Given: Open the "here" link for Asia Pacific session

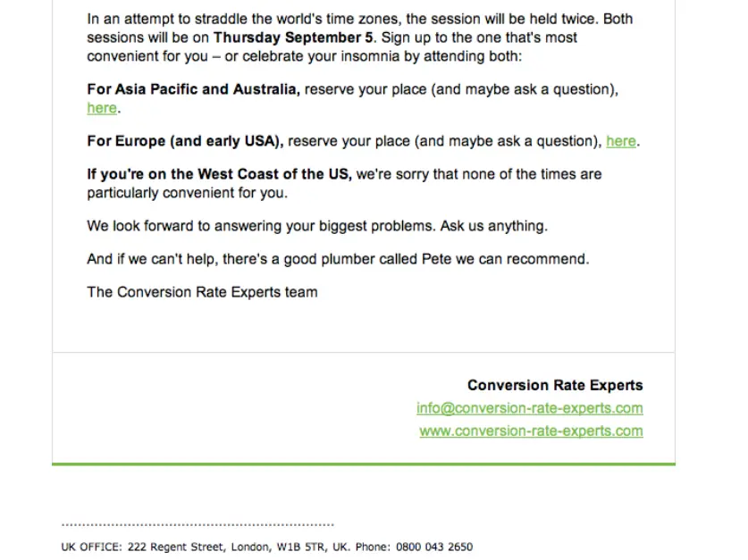Looking at the screenshot, I should click(x=102, y=108).
